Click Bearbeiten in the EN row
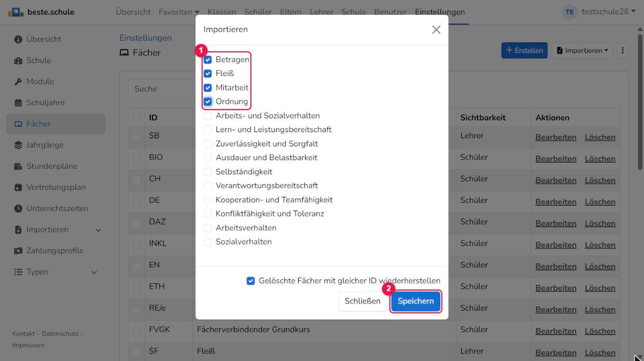644x361 pixels. pyautogui.click(x=556, y=266)
